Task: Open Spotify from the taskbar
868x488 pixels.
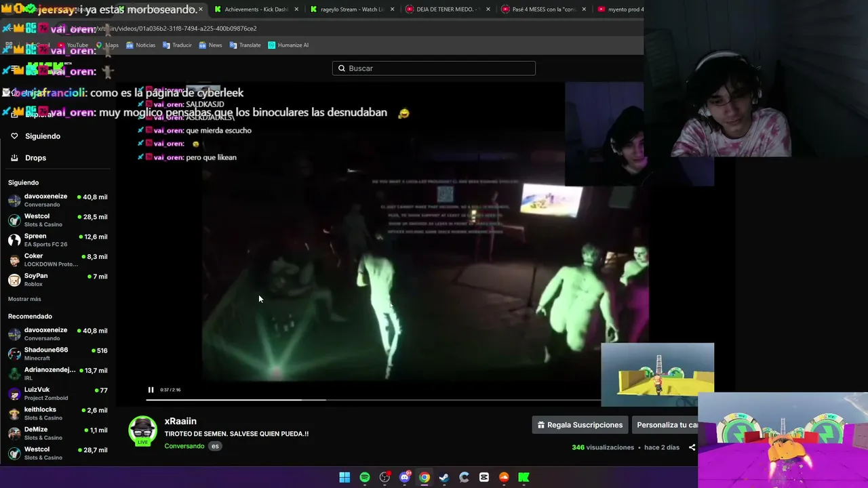Action: click(x=365, y=478)
